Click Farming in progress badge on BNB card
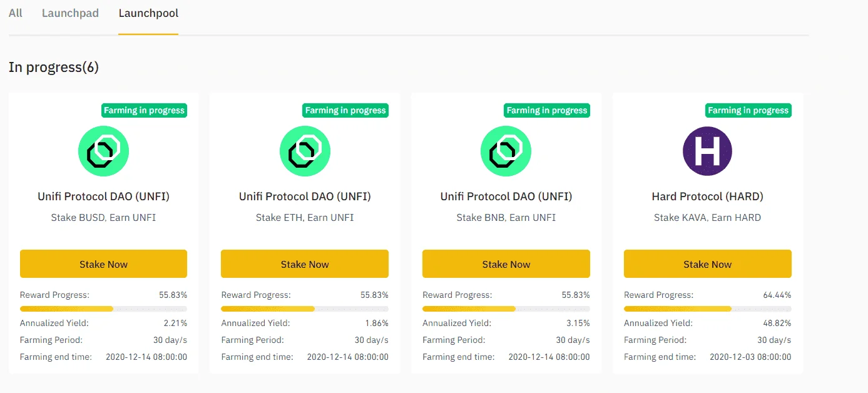This screenshot has width=868, height=393. pos(547,110)
